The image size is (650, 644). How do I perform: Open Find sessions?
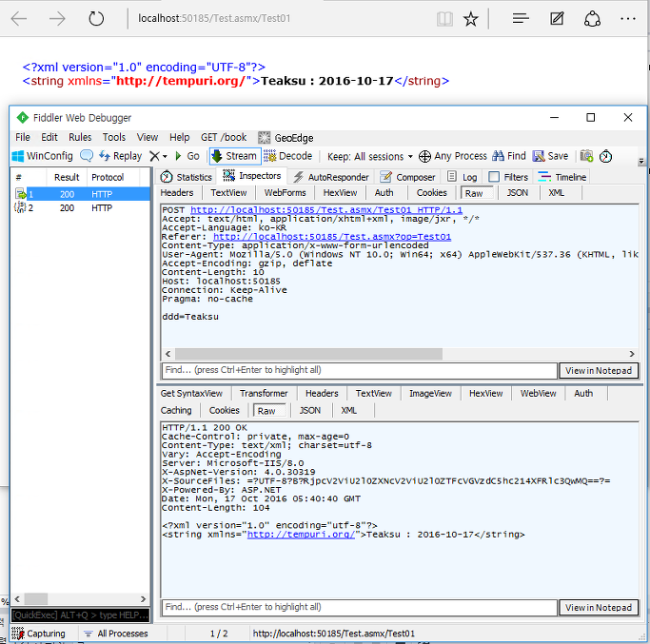pos(509,156)
